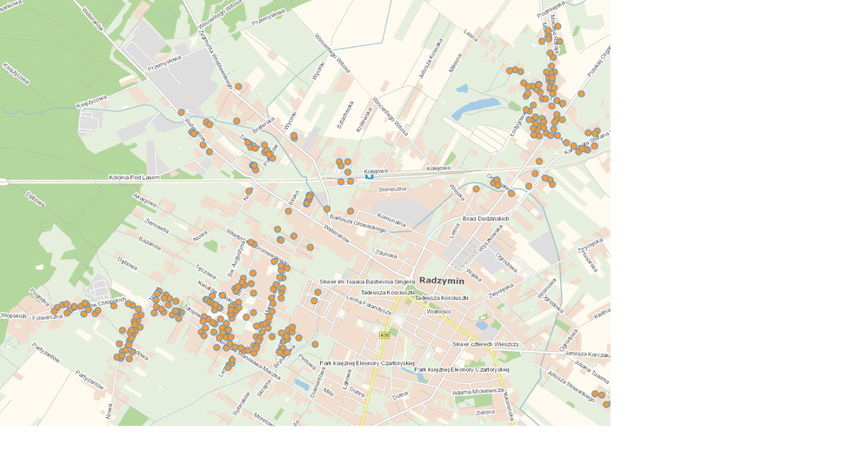Select the orange marker beside Zygmunta Wróblewskiego street label
This screenshot has height=464, width=868.
tap(238, 87)
